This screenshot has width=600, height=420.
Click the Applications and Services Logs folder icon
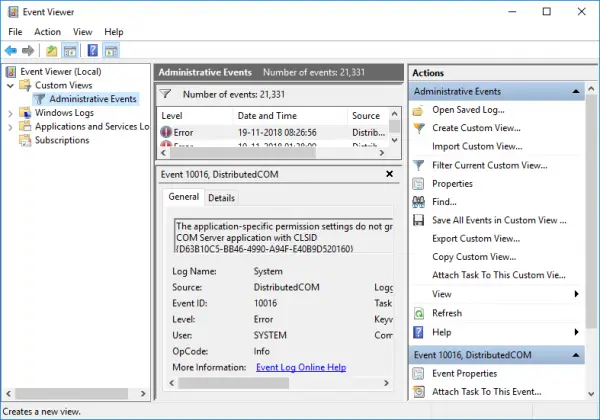click(25, 126)
